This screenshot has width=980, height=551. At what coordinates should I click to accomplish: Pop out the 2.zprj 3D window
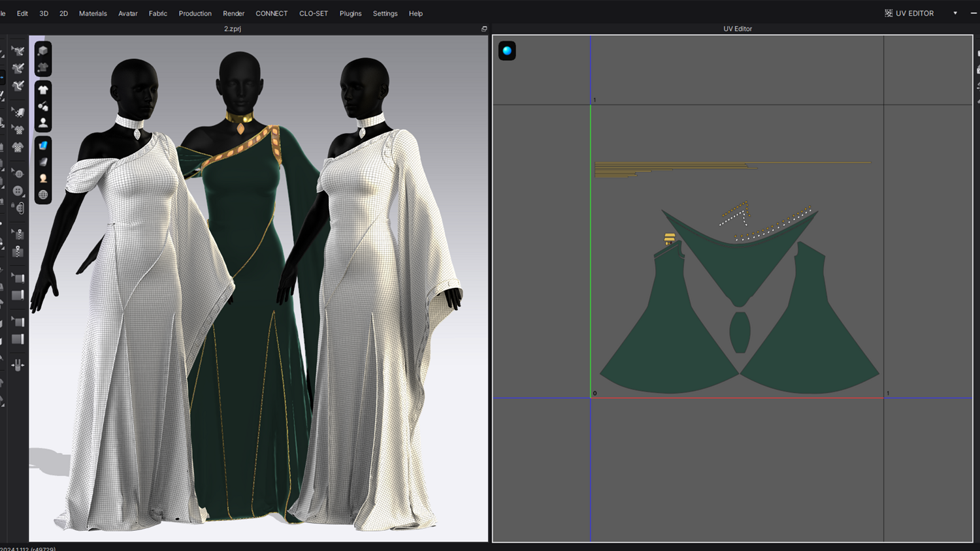484,29
